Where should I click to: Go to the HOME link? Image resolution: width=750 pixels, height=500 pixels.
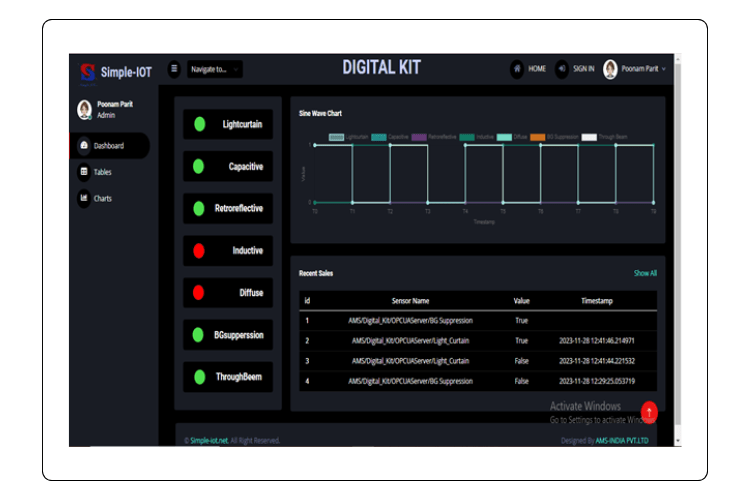click(537, 69)
